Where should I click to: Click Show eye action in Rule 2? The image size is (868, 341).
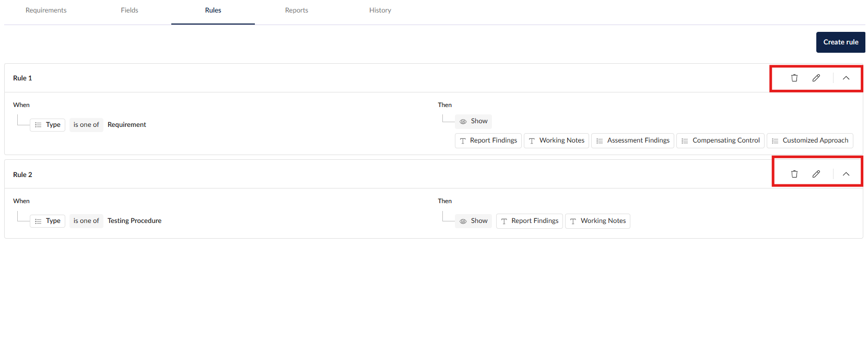tap(473, 221)
